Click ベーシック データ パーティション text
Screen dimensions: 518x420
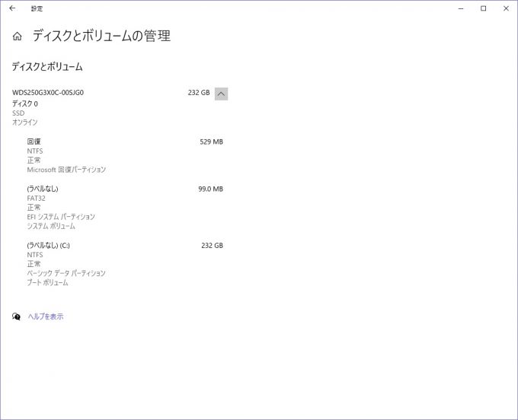(66, 273)
